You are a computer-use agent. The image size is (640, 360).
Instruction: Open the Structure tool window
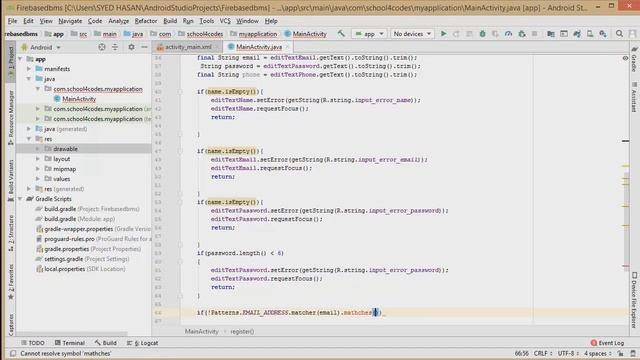pyautogui.click(x=11, y=233)
